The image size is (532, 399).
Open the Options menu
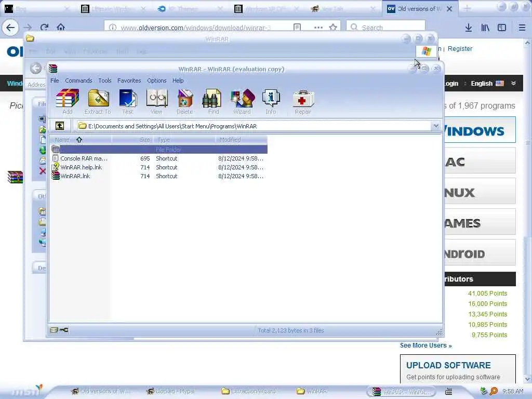point(156,81)
